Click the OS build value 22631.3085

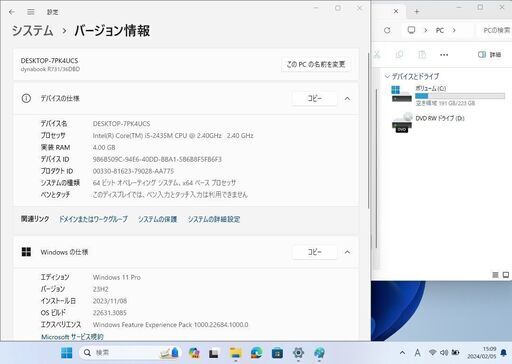(110, 313)
